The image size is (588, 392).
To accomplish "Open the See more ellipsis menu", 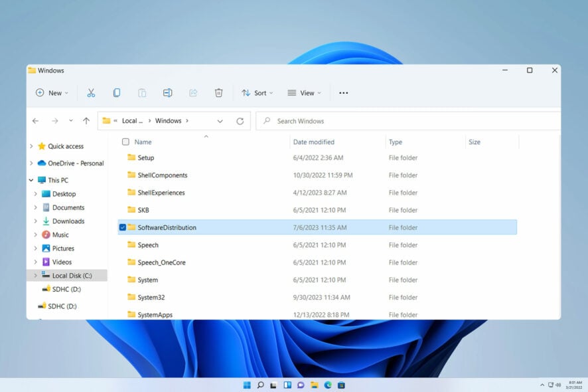I will tap(344, 93).
